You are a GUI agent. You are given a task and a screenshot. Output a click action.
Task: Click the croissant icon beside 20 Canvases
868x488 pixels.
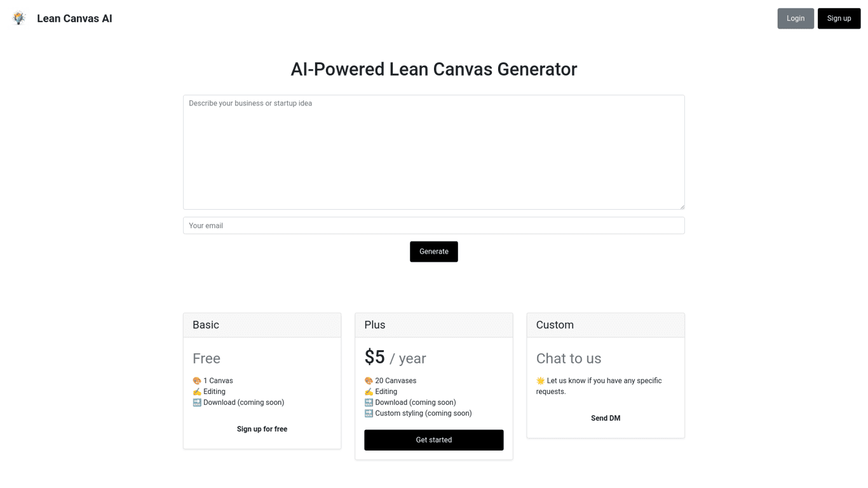tap(369, 380)
